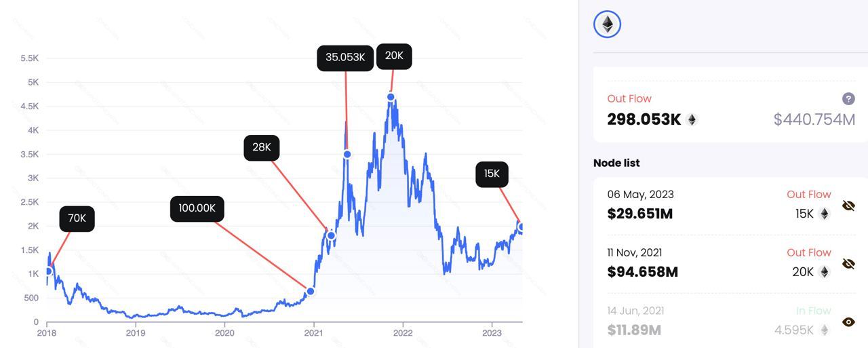Click ETH icon next to 15K amount
Viewport: 868px width, 348px height.
pos(825,214)
